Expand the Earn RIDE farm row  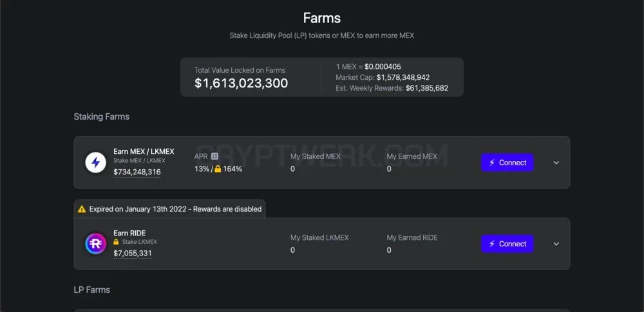coord(556,244)
